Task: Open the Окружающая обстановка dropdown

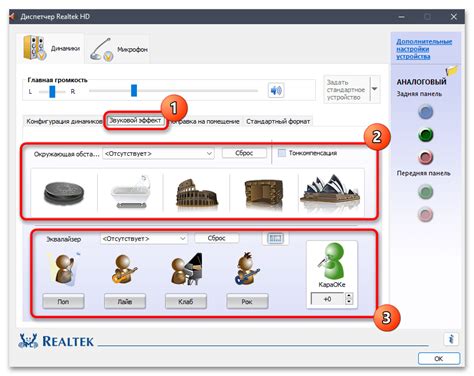Action: (x=158, y=153)
